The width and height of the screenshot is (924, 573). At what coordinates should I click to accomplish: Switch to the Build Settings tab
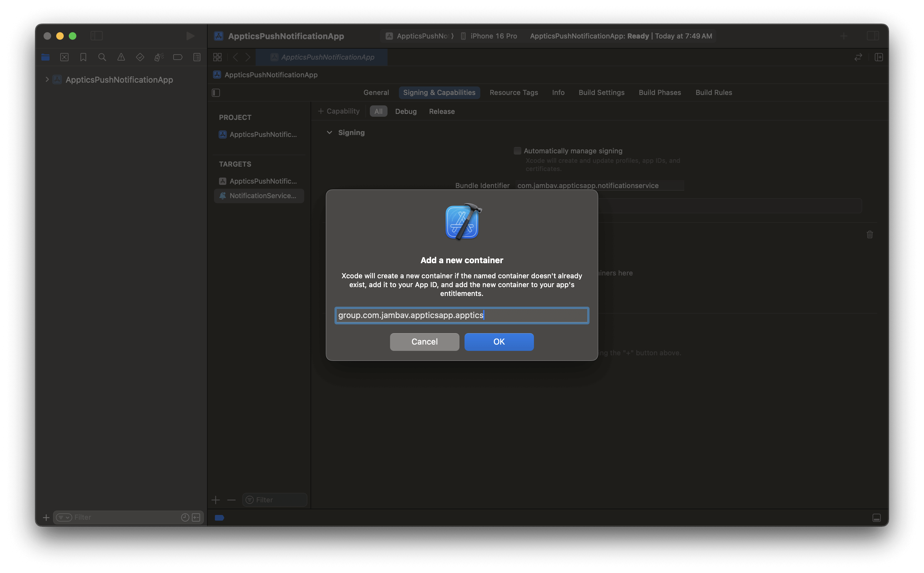[x=601, y=92]
